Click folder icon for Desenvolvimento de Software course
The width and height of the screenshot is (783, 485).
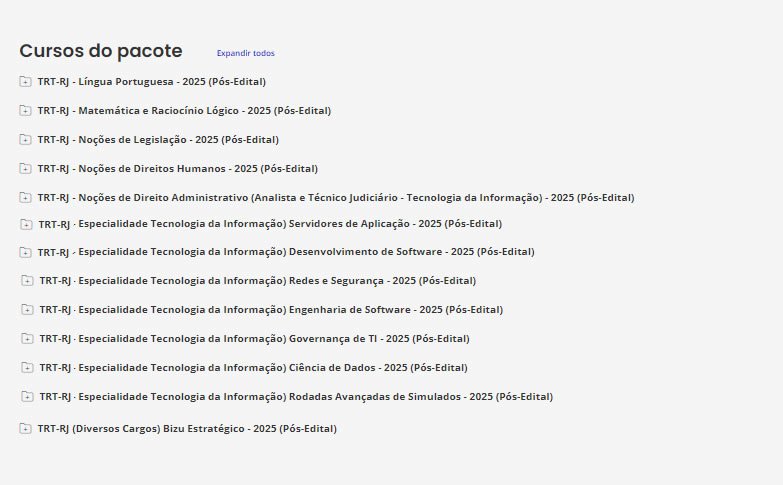click(27, 252)
